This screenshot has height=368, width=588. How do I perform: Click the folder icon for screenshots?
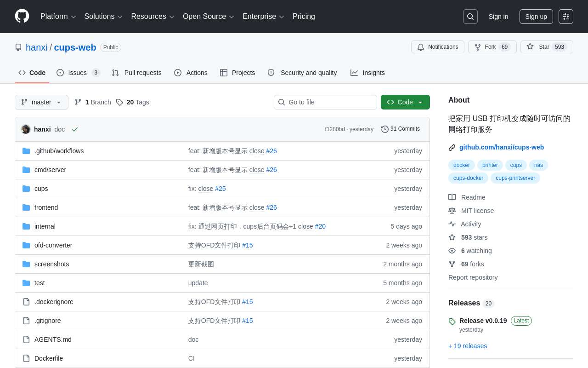coord(26,264)
